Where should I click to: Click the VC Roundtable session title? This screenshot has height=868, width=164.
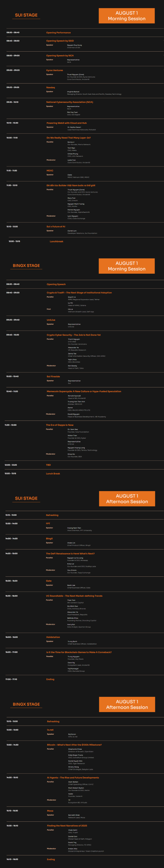[74, 596]
